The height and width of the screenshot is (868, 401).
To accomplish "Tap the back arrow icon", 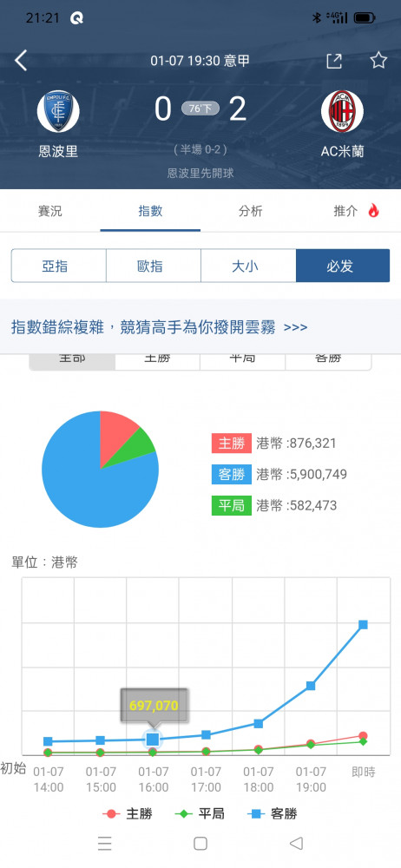I will pos(21,61).
